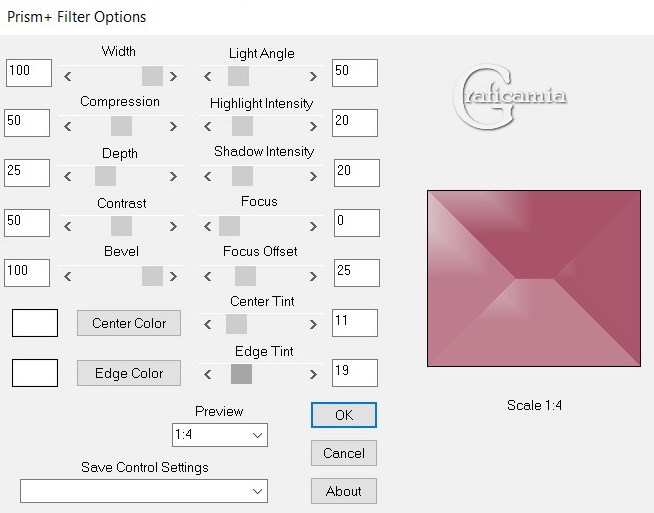Click the Focus Offset value field
The image size is (654, 513).
pos(357,273)
